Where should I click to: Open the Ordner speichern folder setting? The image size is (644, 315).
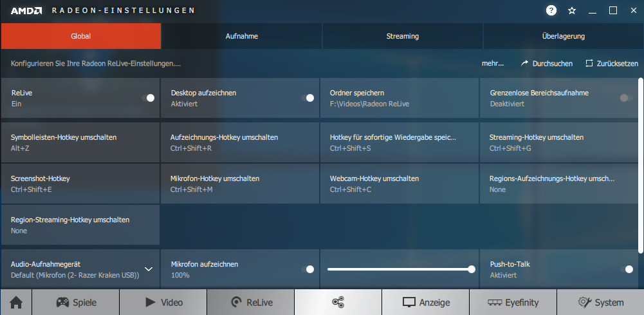click(x=400, y=98)
